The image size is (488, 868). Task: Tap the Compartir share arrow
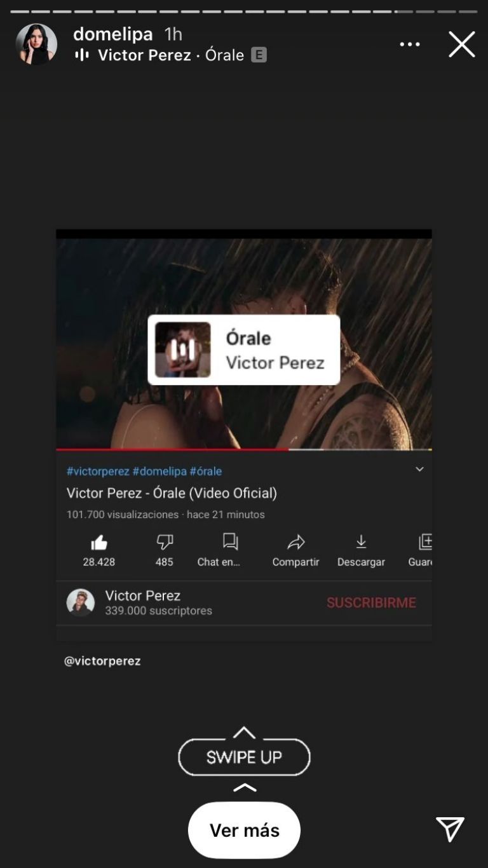(296, 542)
